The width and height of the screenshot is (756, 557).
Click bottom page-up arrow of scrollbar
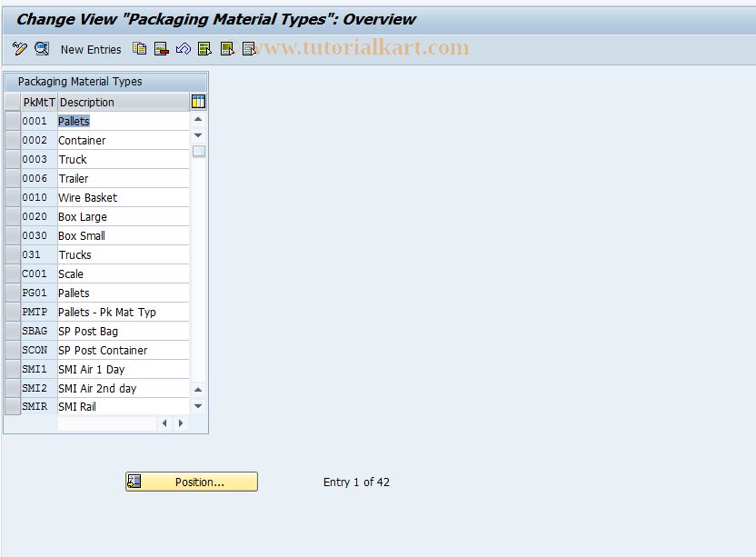point(198,390)
